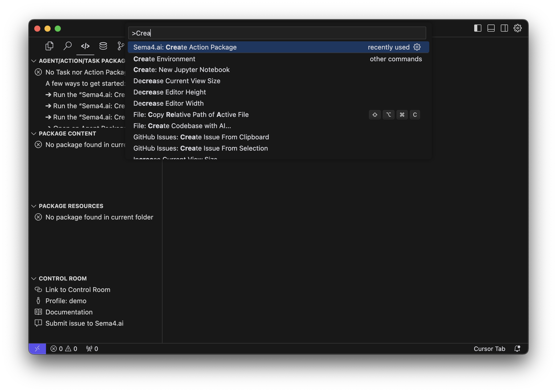Select the Create Environment command
Screen dimensions: 557x392
(278, 59)
